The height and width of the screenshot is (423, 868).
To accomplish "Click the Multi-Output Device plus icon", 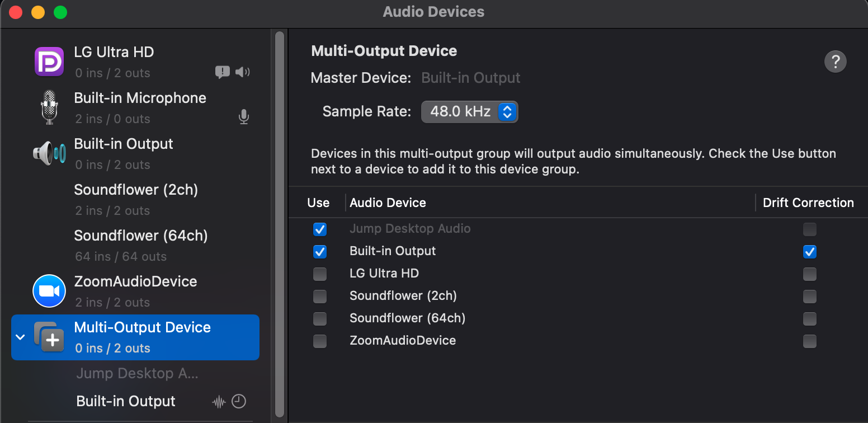I will 49,337.
